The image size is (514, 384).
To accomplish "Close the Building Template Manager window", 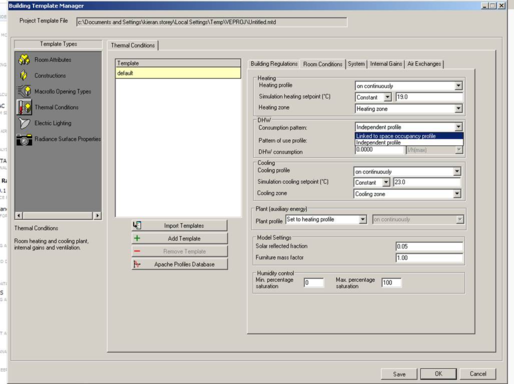I will click(x=501, y=6).
